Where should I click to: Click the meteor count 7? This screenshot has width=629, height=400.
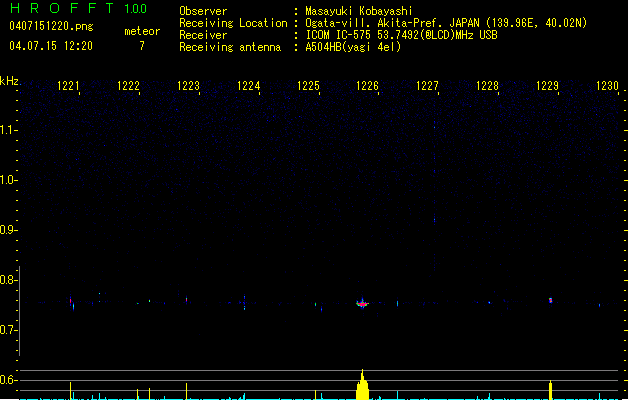(142, 46)
